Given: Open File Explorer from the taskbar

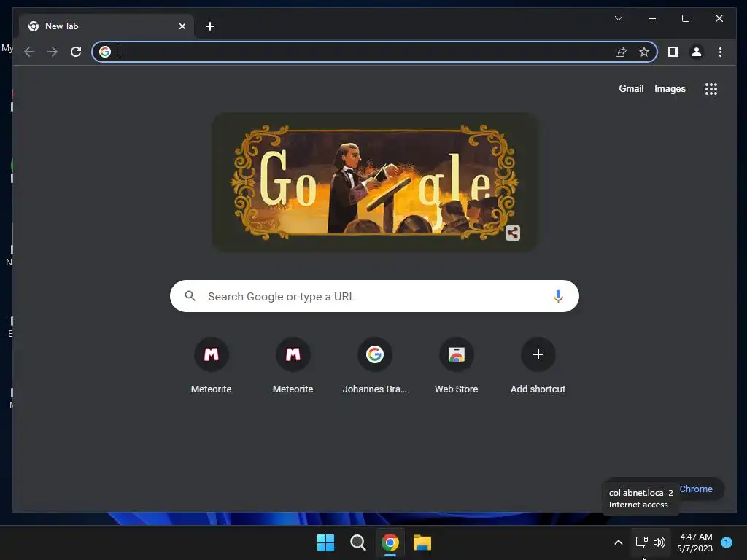Looking at the screenshot, I should (422, 542).
